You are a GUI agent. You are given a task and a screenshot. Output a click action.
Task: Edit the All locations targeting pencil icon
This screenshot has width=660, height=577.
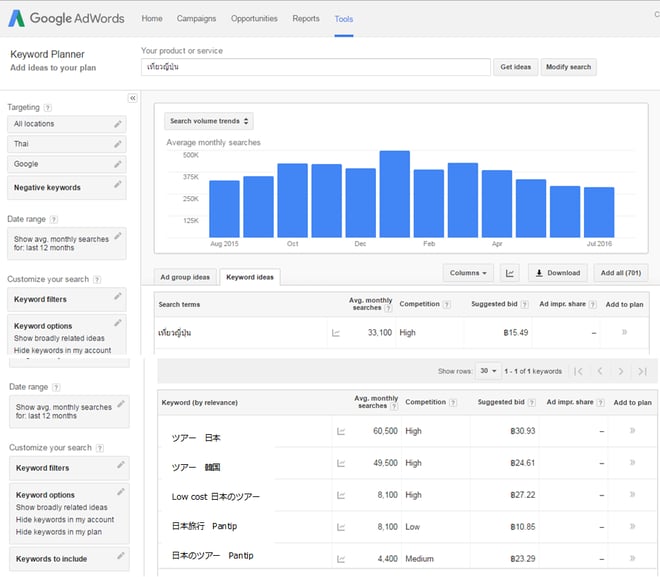click(118, 124)
